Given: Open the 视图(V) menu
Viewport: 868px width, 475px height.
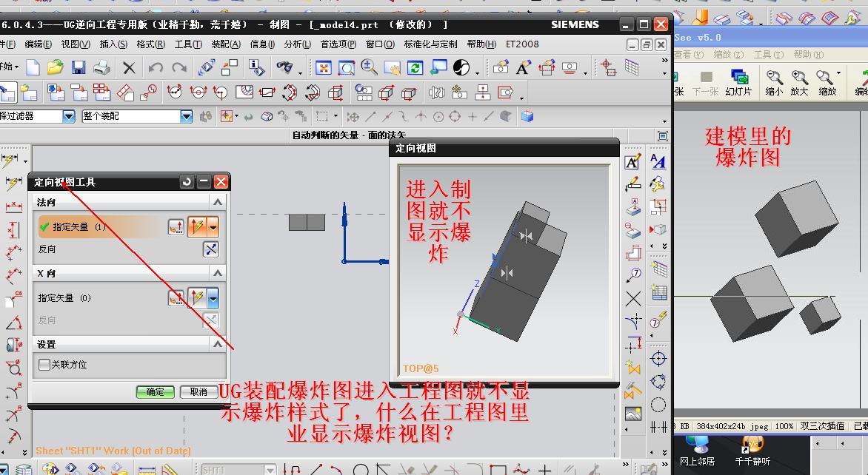Looking at the screenshot, I should [x=76, y=44].
